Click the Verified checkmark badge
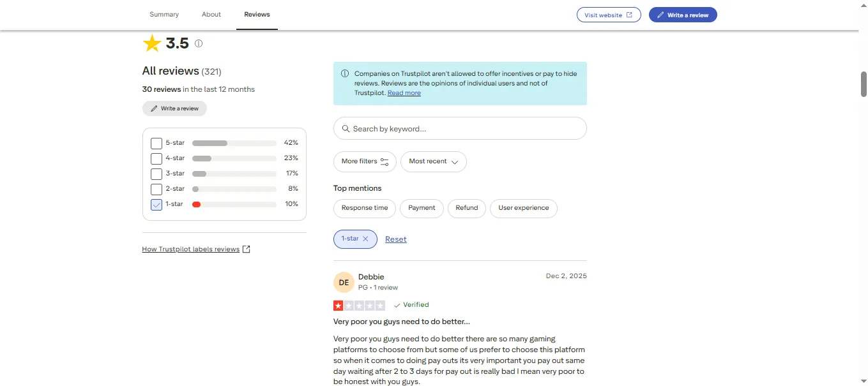The width and height of the screenshot is (868, 386). 411,305
